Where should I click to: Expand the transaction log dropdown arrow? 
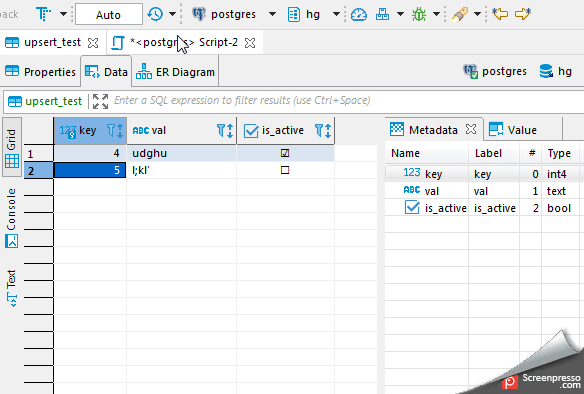point(172,14)
